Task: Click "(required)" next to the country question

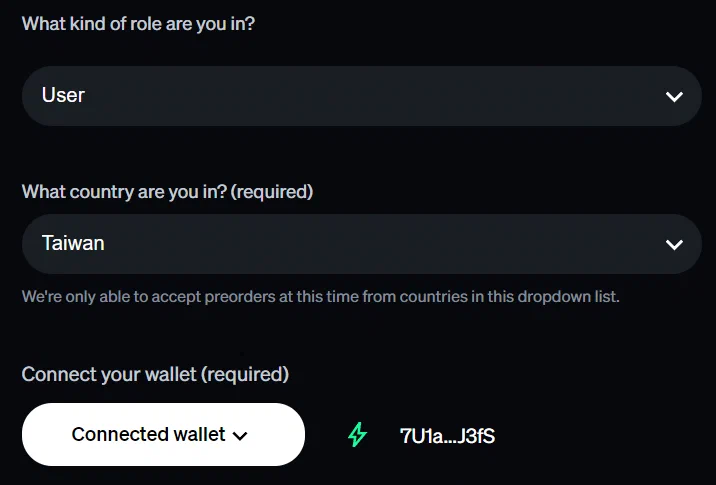Action: pos(272,191)
